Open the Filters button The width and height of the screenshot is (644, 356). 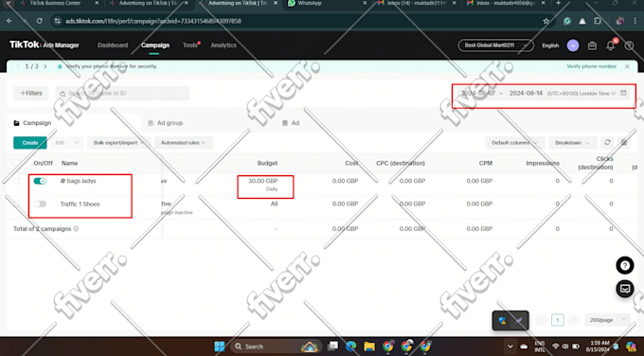[x=31, y=93]
